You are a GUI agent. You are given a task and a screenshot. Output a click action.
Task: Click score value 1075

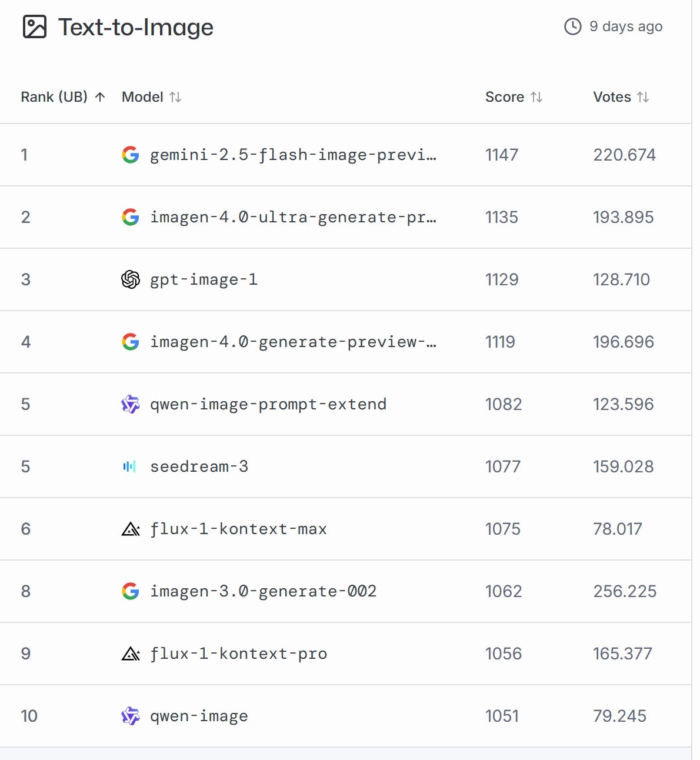click(503, 529)
